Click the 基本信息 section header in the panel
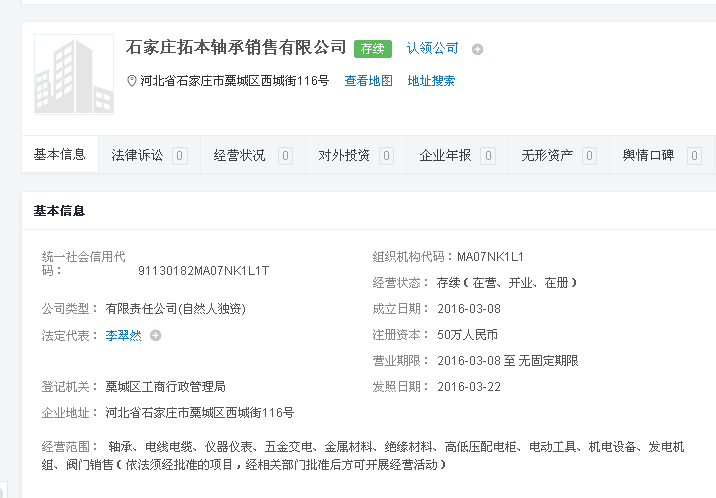 coord(60,211)
